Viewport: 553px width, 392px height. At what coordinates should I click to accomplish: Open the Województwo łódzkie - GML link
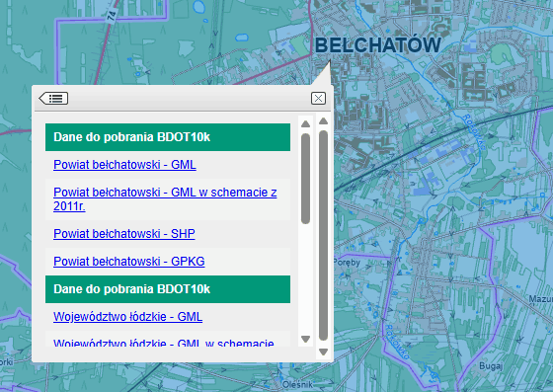(x=128, y=317)
